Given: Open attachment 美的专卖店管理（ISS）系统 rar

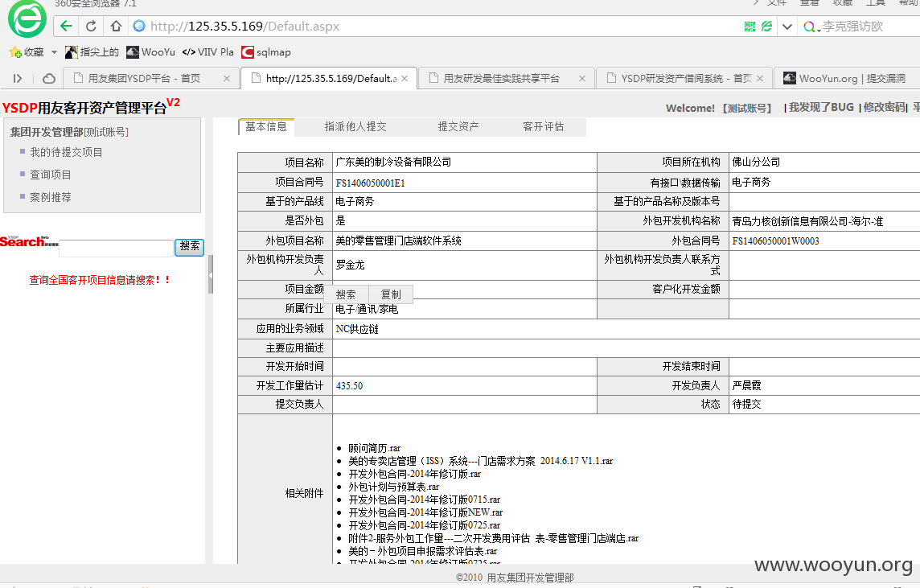Looking at the screenshot, I should point(481,461).
